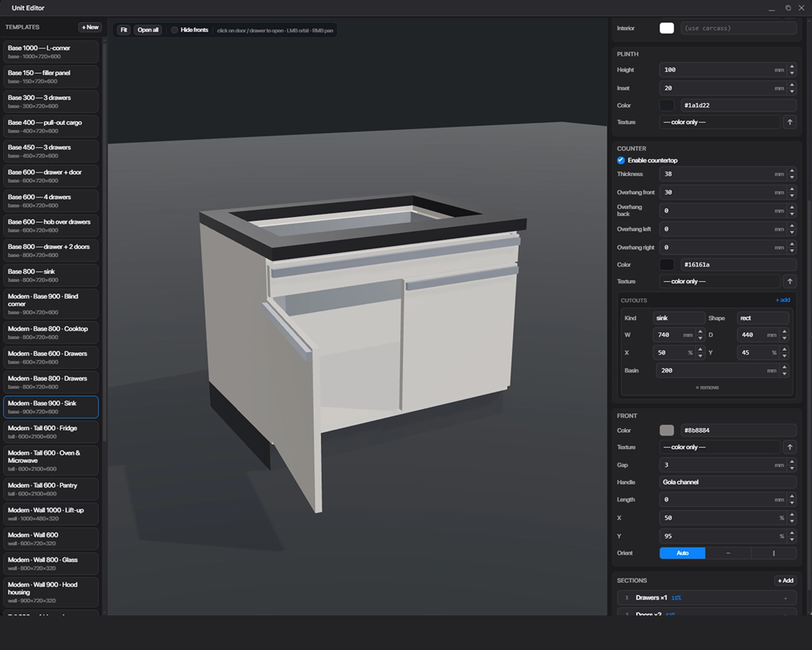Toggle the Hide fronts switch
Screen dimensions: 812x650
[x=175, y=30]
